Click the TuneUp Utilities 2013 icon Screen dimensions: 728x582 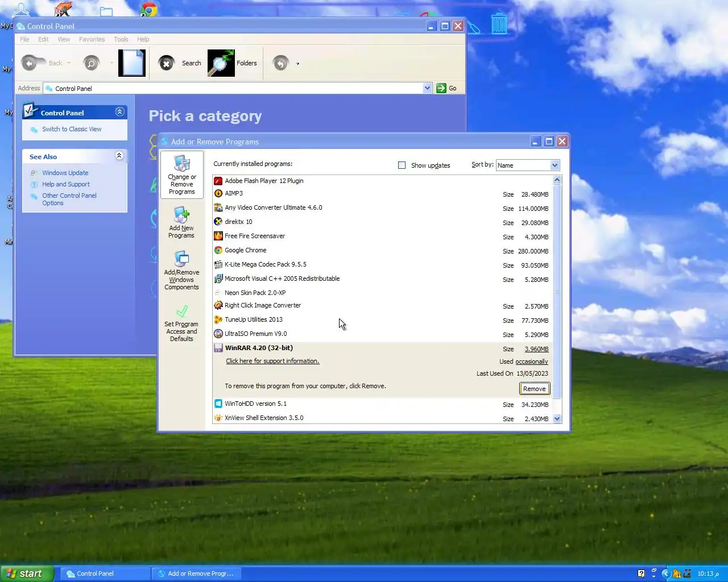click(218, 319)
